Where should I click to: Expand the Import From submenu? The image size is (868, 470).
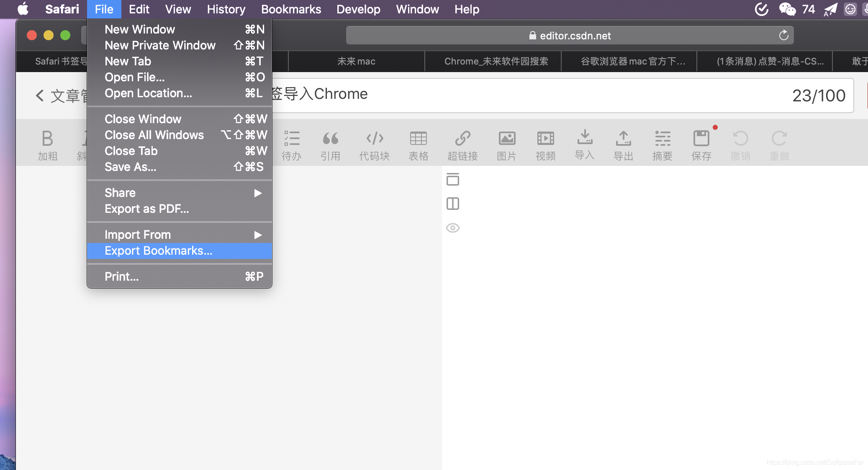pos(180,235)
